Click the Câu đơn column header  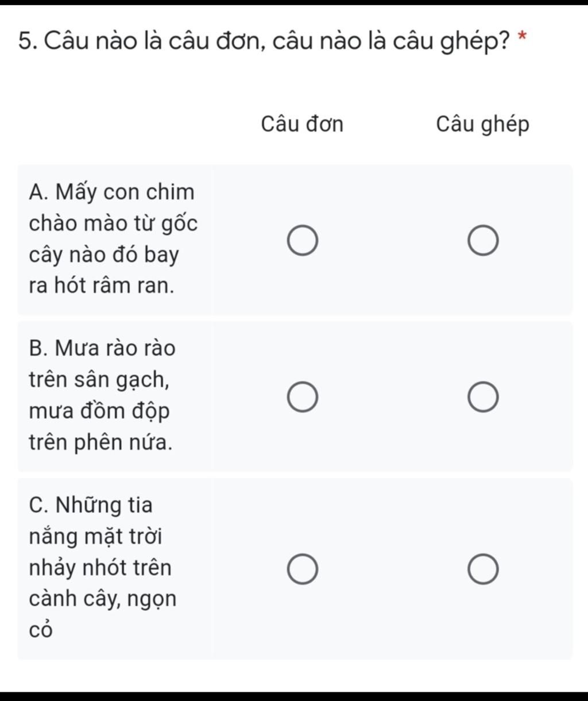pyautogui.click(x=302, y=124)
